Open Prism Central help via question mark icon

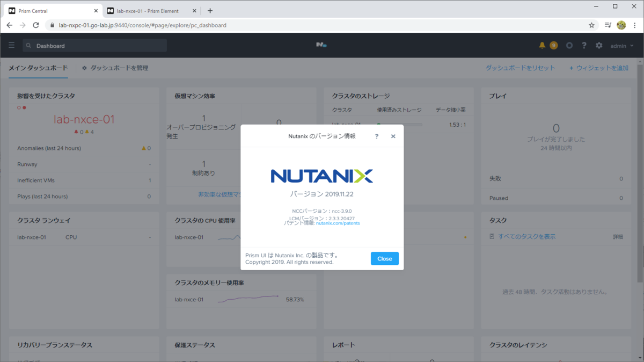point(584,45)
